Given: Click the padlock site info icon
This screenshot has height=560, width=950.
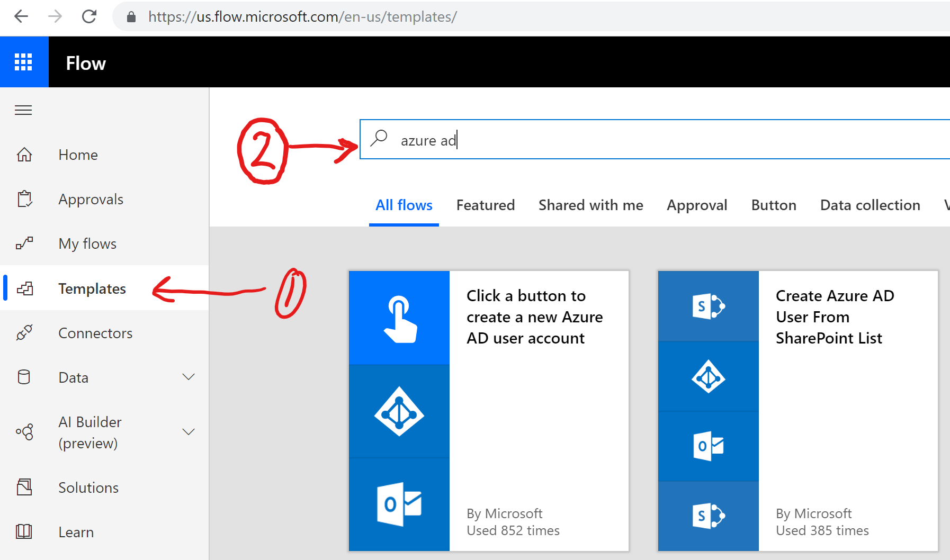Looking at the screenshot, I should point(131,17).
